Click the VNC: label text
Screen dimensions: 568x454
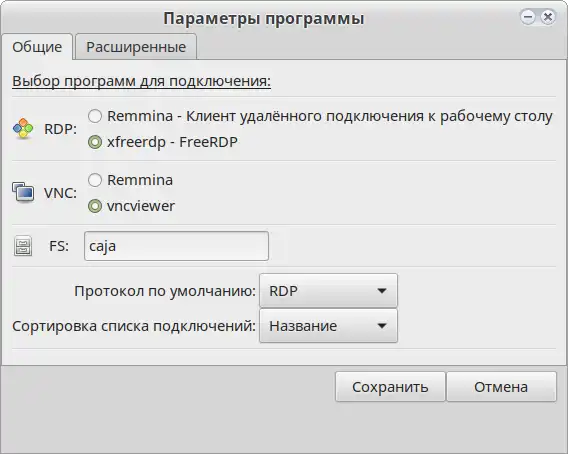click(60, 193)
